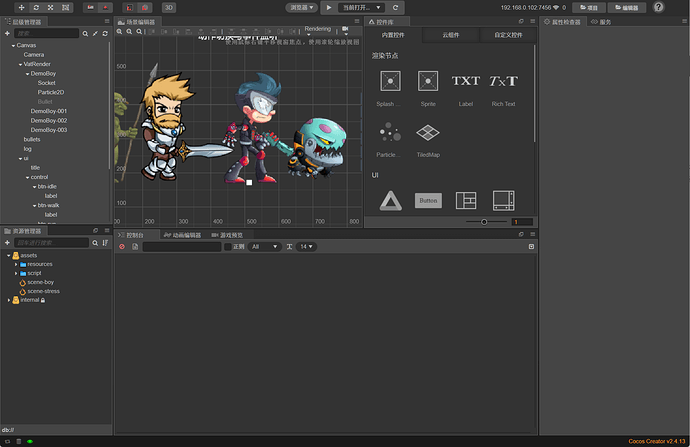Open the preview platform dropdown (浏览器)
The image size is (690, 447).
[301, 7]
